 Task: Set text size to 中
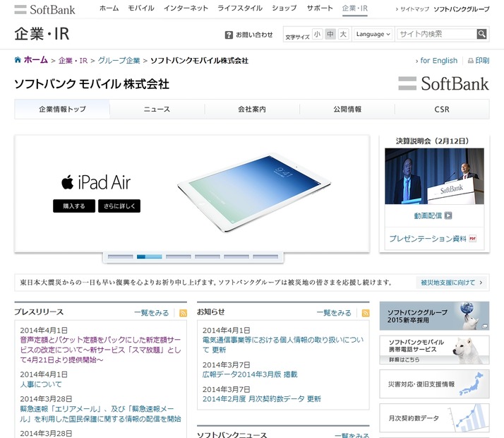pos(330,34)
